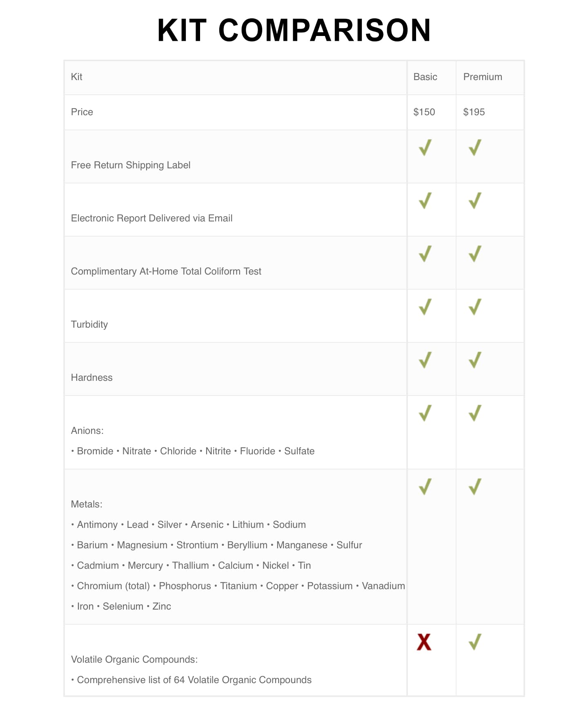Click the Basic checkmark for Electronic Report row
Screen dimensions: 588x706
425,201
